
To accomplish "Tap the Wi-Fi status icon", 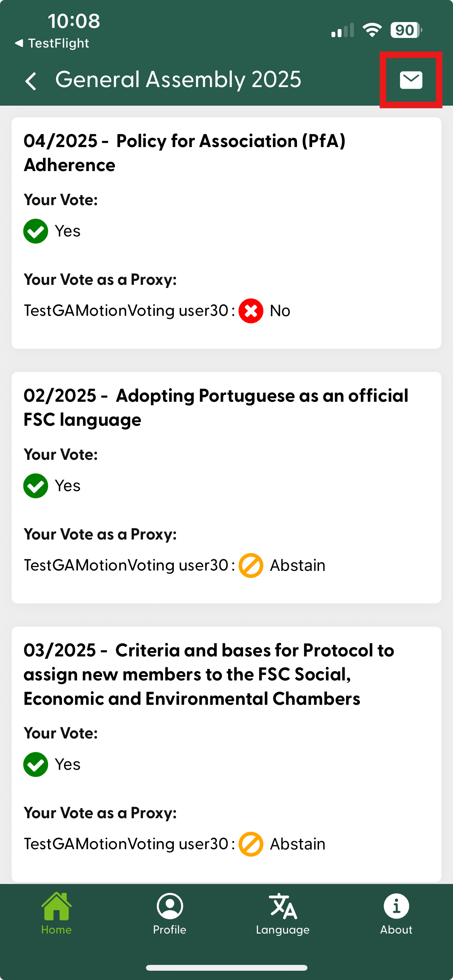I will (x=372, y=30).
